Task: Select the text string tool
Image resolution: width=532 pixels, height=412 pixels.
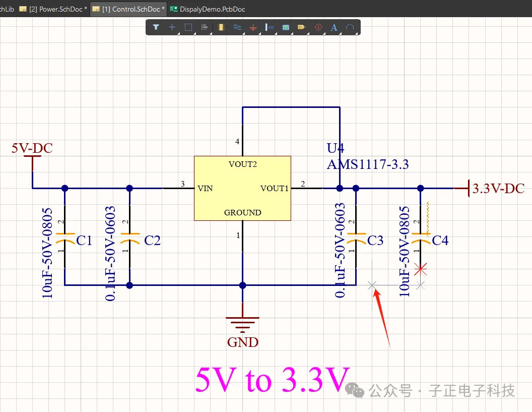Action: pyautogui.click(x=334, y=28)
